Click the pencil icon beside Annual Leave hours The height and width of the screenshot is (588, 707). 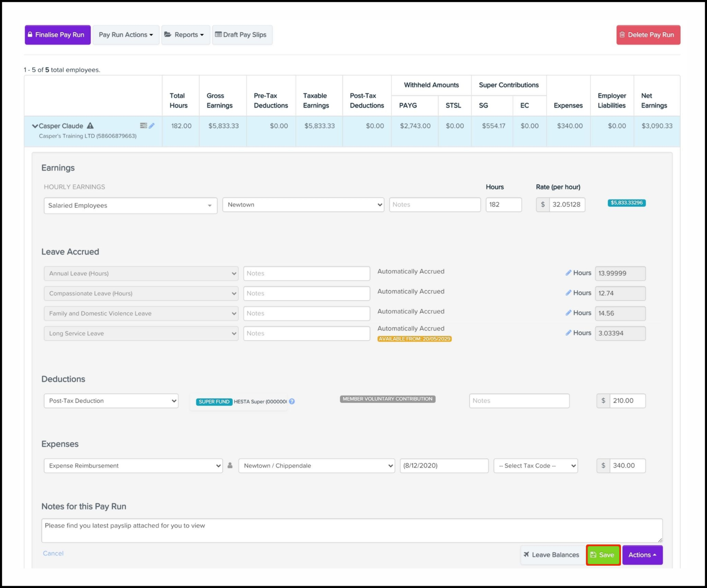(568, 273)
